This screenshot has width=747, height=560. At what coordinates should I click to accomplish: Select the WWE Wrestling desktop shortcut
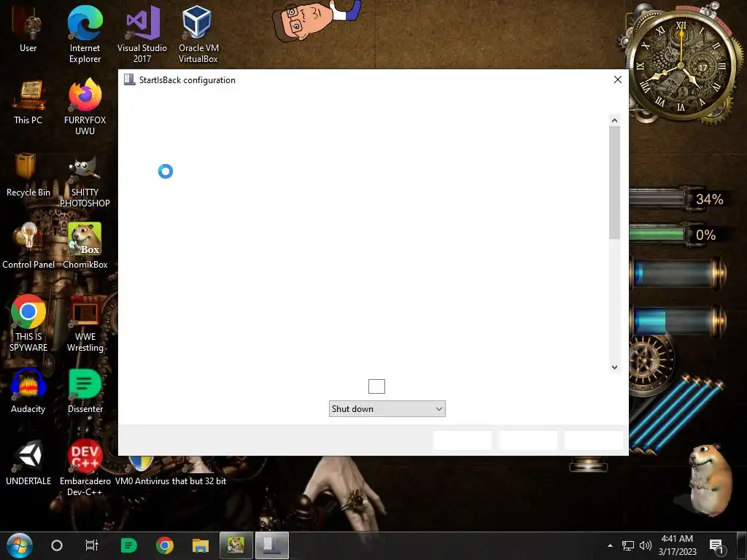coord(85,324)
